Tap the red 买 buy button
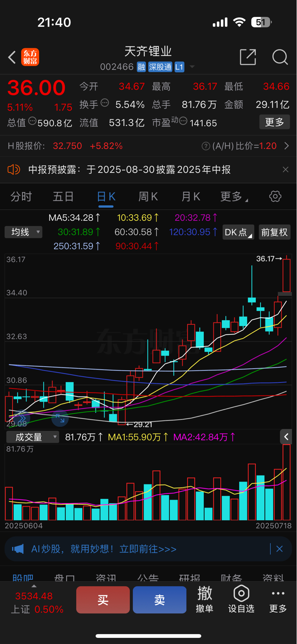 click(x=103, y=600)
